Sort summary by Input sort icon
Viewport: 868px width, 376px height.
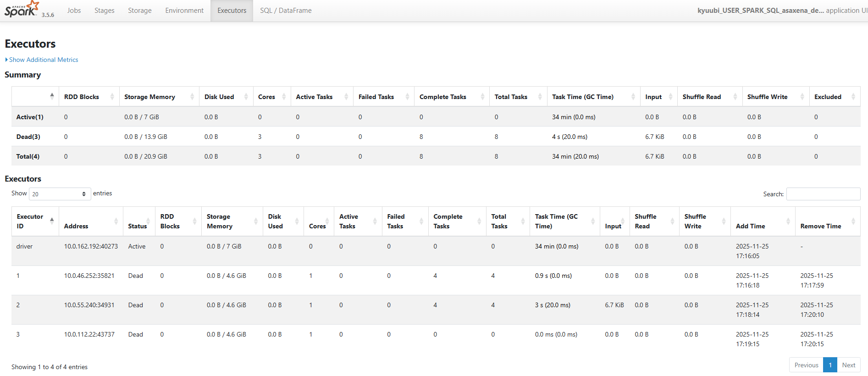pos(670,97)
